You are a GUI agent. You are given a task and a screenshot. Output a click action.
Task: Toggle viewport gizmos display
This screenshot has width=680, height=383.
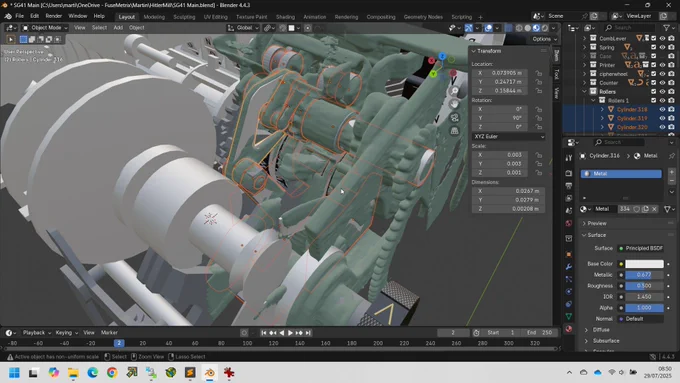pyautogui.click(x=469, y=28)
